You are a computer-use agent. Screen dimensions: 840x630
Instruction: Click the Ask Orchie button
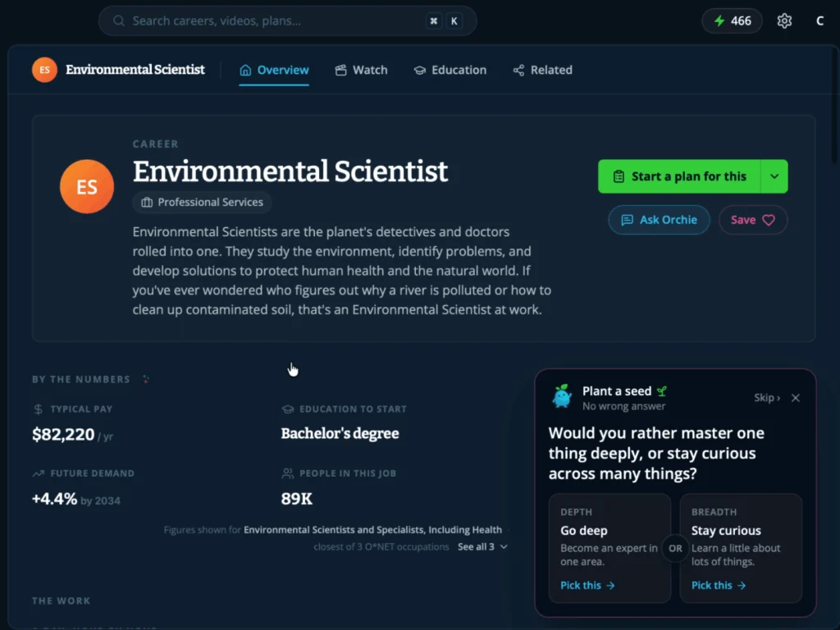pyautogui.click(x=659, y=220)
